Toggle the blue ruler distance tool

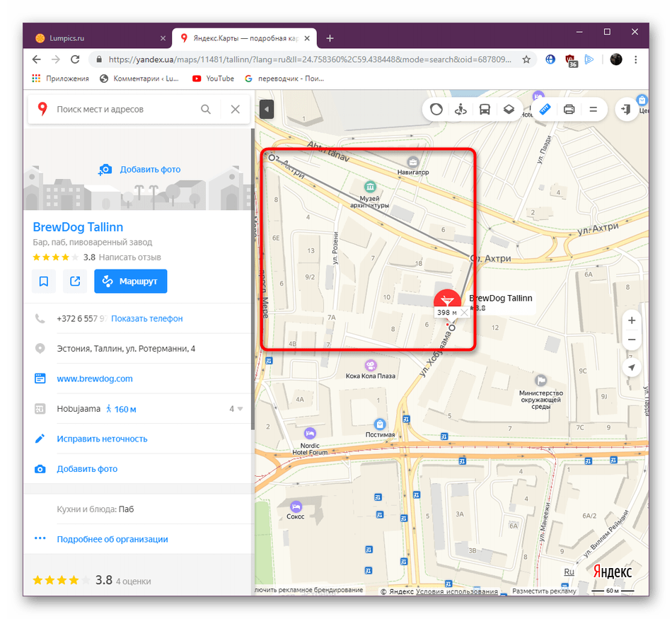point(545,110)
